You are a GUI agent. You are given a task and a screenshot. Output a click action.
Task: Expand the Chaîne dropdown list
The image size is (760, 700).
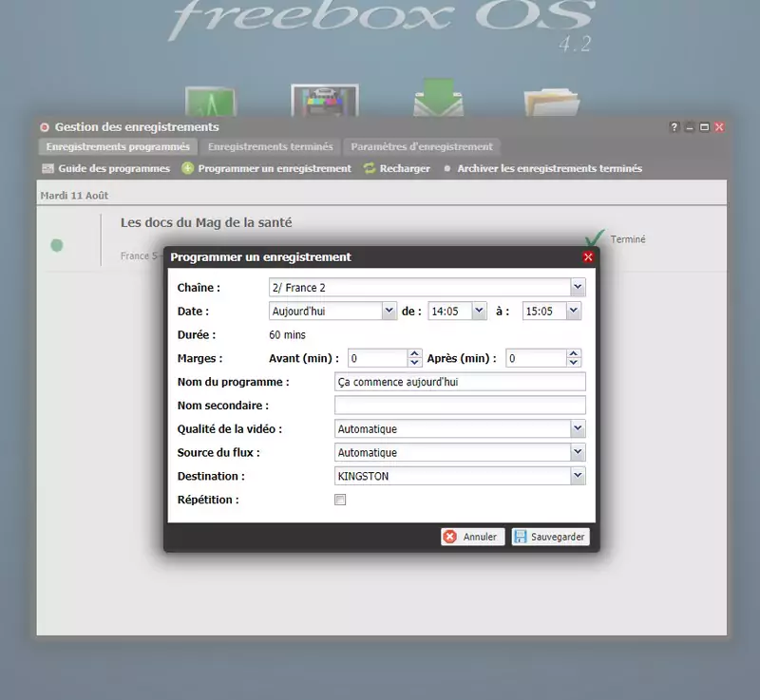click(x=578, y=287)
